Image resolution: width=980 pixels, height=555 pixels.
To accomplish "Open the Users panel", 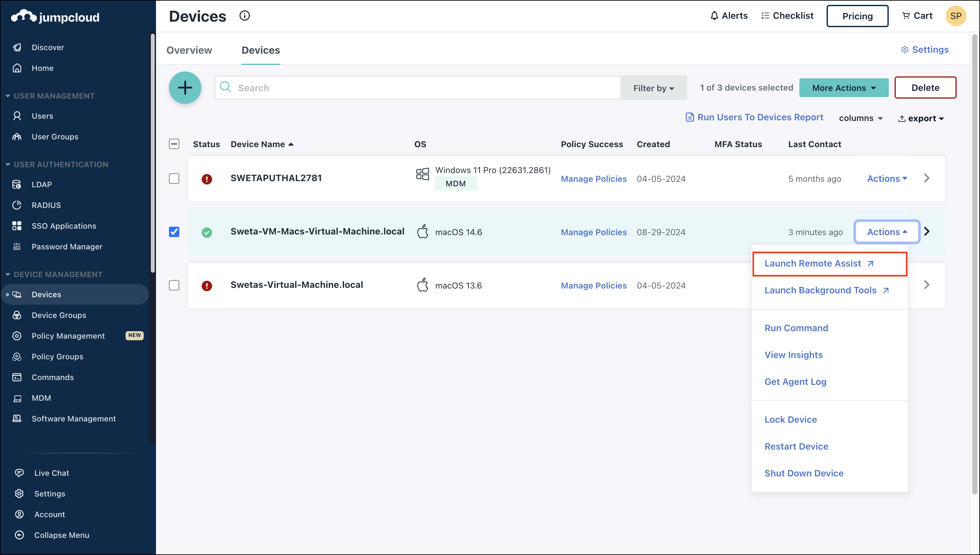I will click(x=42, y=115).
